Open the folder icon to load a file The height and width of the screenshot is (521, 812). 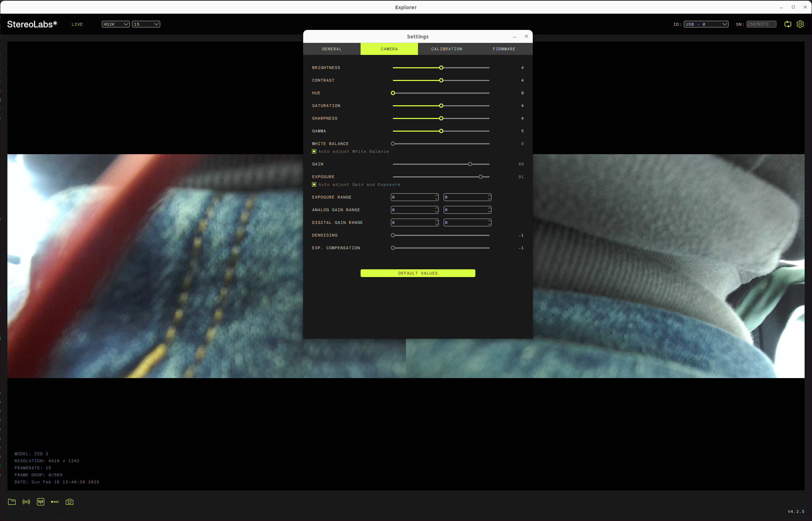point(12,502)
